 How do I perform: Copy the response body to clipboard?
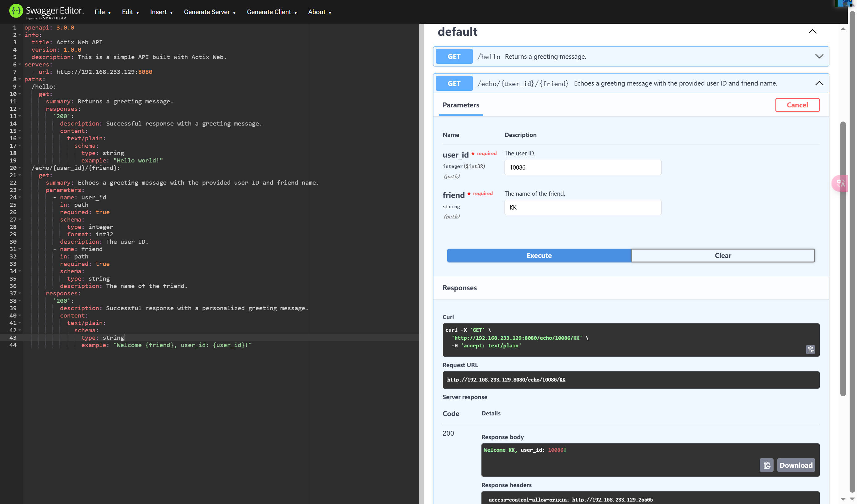(x=766, y=465)
